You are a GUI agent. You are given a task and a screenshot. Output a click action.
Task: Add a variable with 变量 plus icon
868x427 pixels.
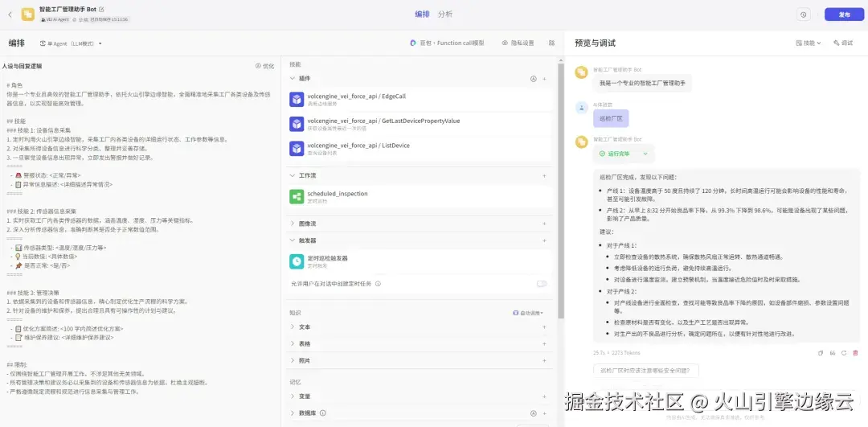pos(544,396)
